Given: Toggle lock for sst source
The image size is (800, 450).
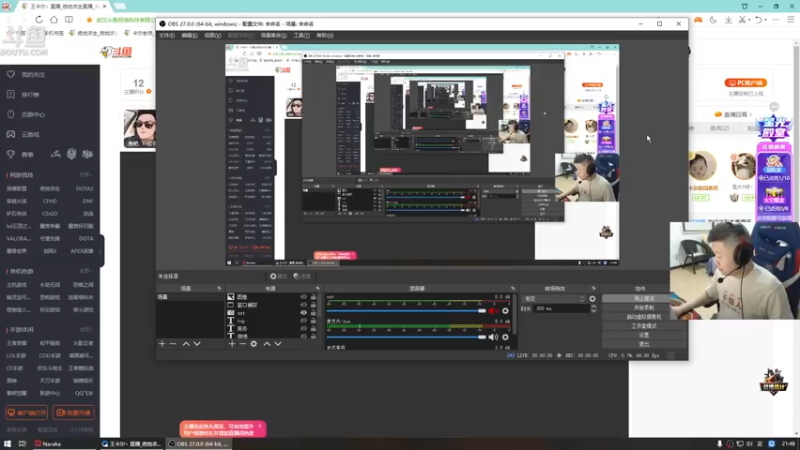Looking at the screenshot, I should (313, 313).
